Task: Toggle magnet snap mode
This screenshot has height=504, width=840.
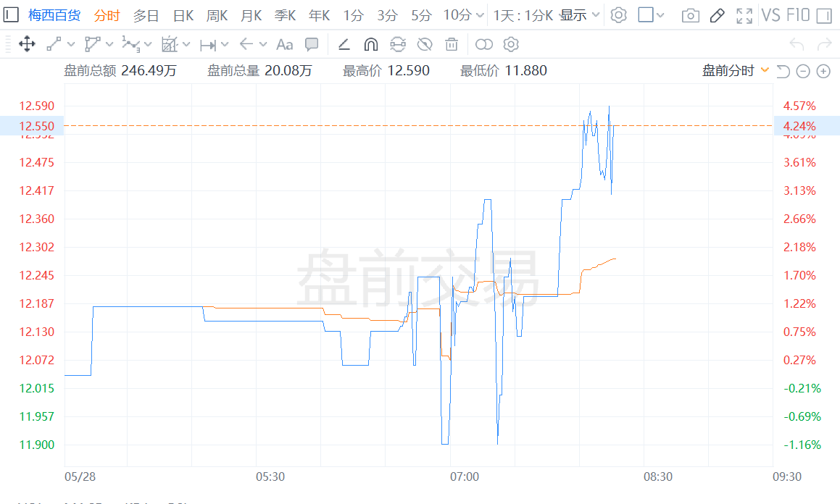Action: click(x=370, y=44)
